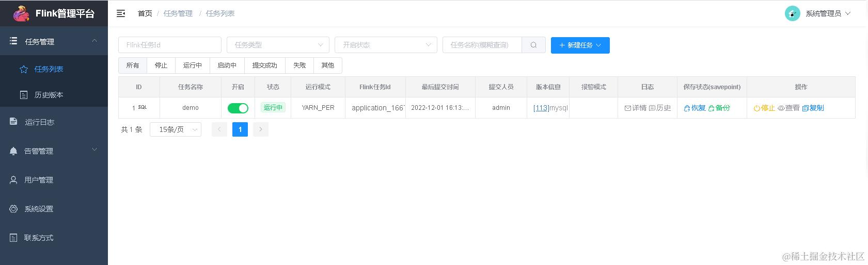Click the 用户管理 person icon
The height and width of the screenshot is (265, 868).
tap(13, 180)
